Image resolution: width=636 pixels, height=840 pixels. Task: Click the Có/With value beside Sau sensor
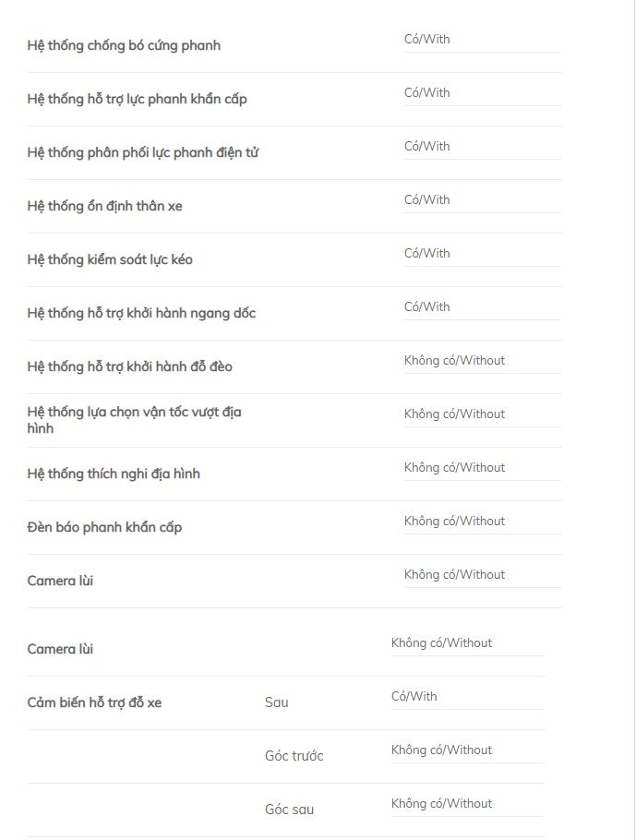pos(414,696)
